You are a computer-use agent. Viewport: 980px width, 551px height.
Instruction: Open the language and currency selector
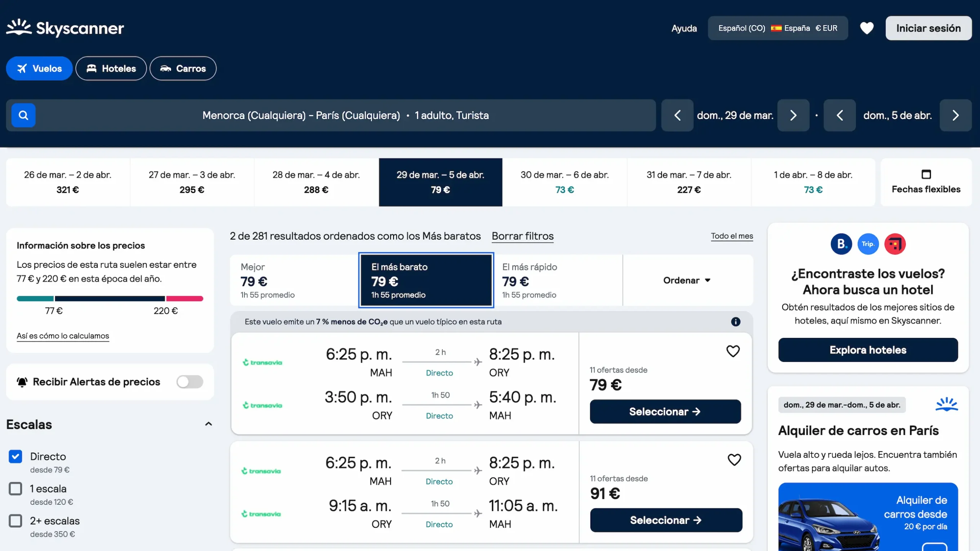click(x=777, y=28)
